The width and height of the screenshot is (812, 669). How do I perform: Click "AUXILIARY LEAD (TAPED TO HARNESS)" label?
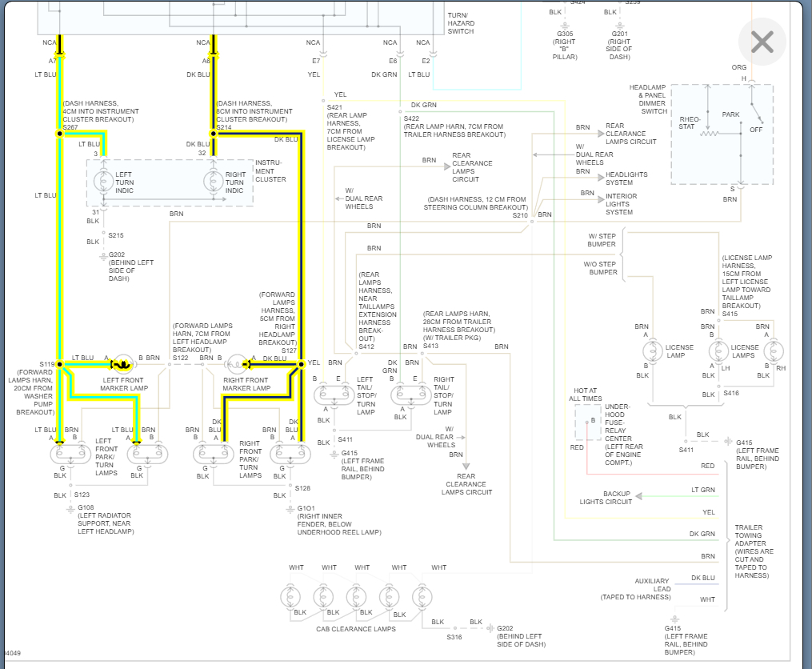[635, 589]
